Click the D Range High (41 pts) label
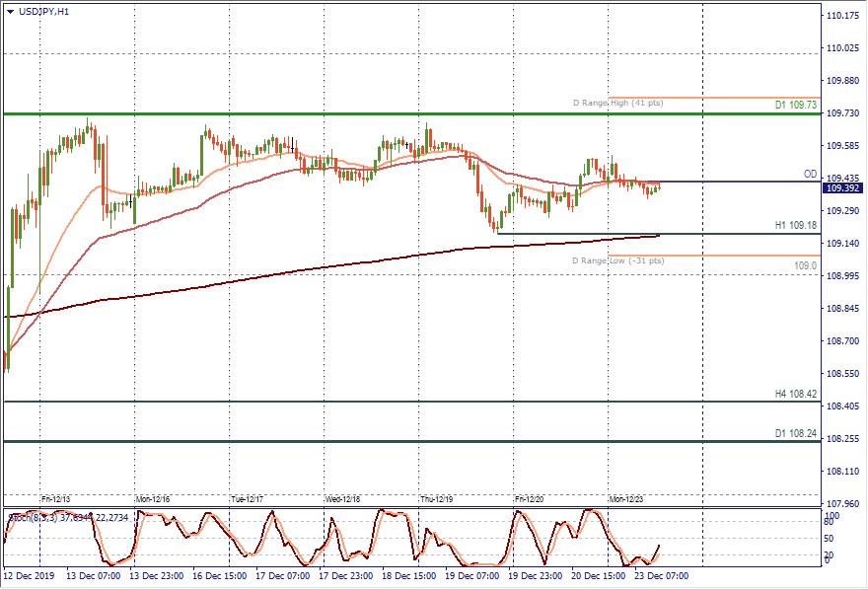The width and height of the screenshot is (868, 590). coord(618,103)
